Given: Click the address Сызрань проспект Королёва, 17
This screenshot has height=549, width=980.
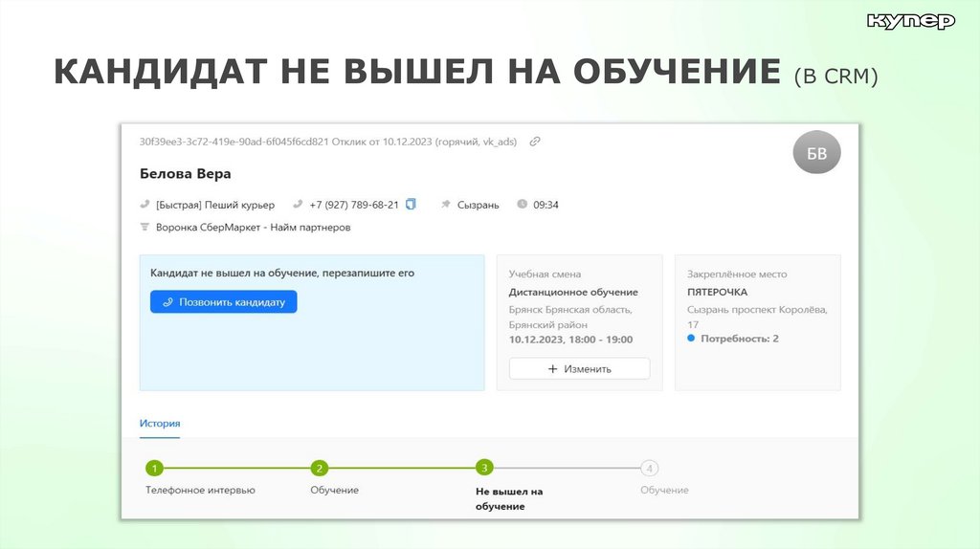Looking at the screenshot, I should click(757, 317).
